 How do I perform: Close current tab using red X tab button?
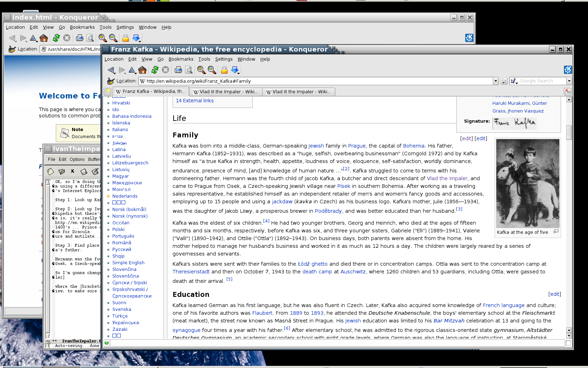point(568,91)
